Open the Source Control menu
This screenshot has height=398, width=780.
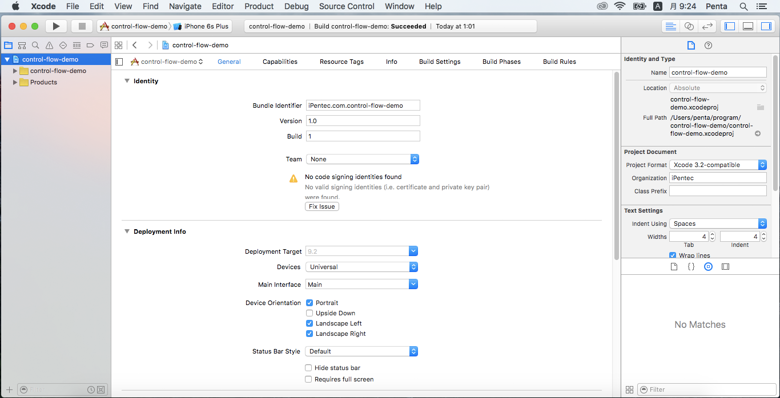(346, 6)
